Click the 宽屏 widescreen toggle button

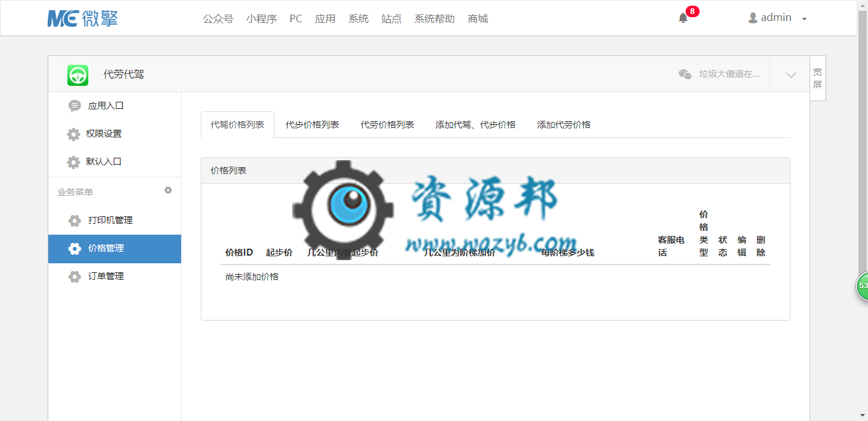[818, 78]
